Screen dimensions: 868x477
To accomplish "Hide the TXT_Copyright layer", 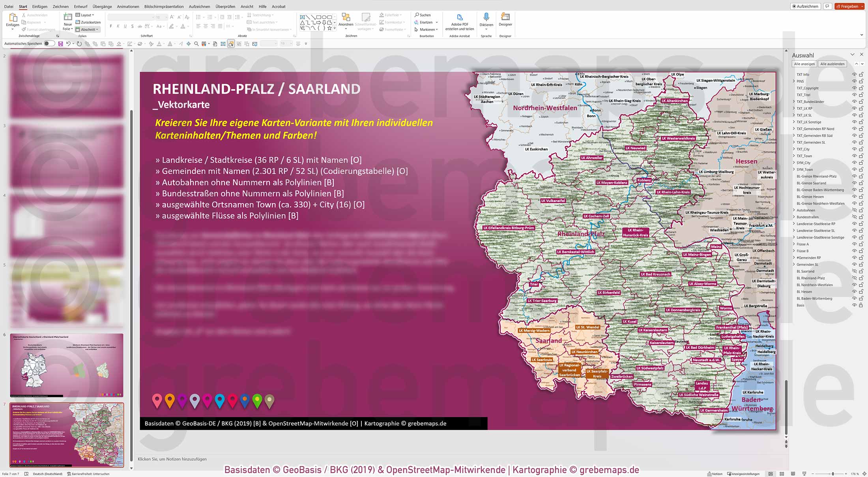I will (855, 88).
